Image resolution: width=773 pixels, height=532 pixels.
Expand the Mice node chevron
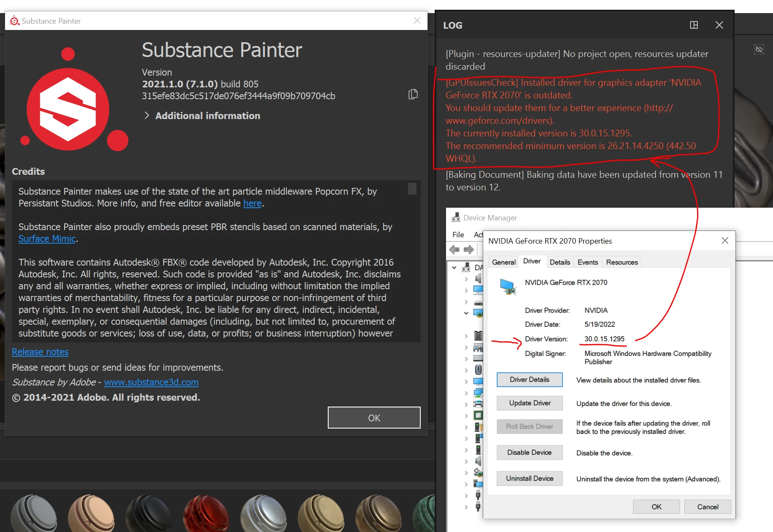pyautogui.click(x=466, y=370)
